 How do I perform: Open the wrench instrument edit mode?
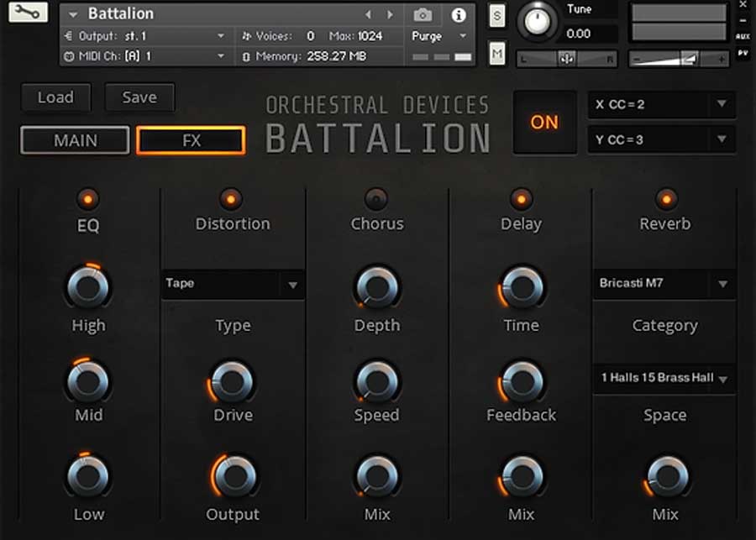point(28,12)
